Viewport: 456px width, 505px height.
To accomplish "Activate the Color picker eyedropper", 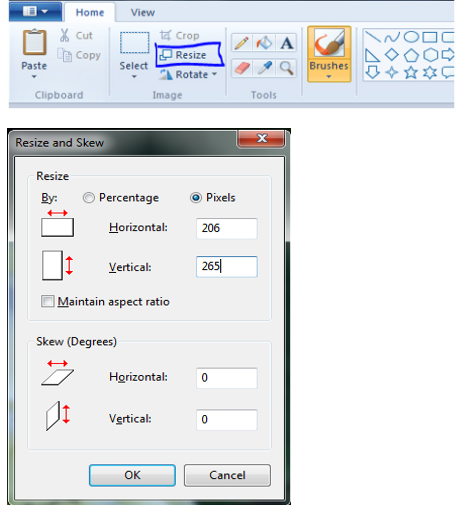I will coord(264,68).
